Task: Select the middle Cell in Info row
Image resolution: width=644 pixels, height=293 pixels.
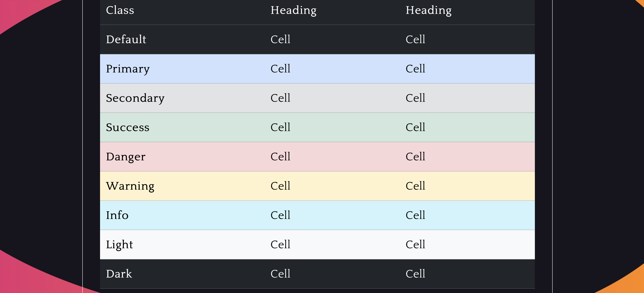Action: 280,215
